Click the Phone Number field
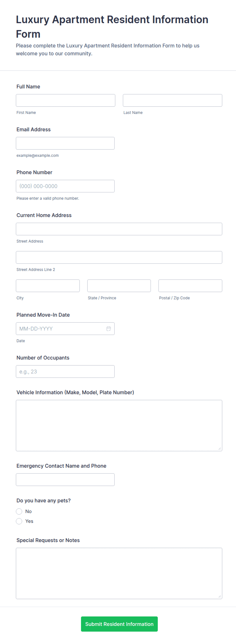This screenshot has width=236, height=644. [x=65, y=186]
